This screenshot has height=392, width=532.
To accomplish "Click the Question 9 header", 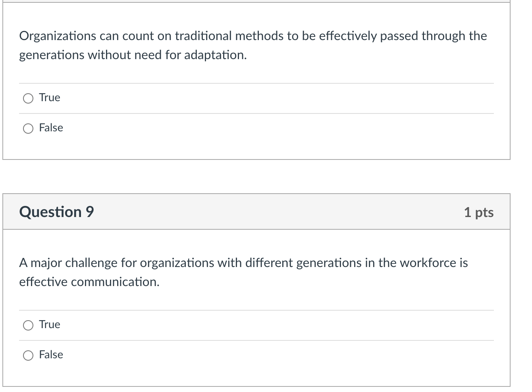I will 56,212.
